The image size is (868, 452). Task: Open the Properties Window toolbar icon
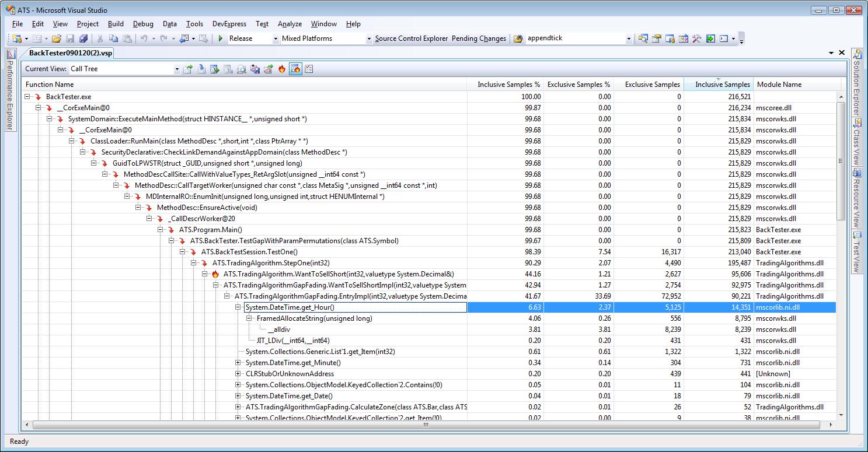(x=657, y=38)
